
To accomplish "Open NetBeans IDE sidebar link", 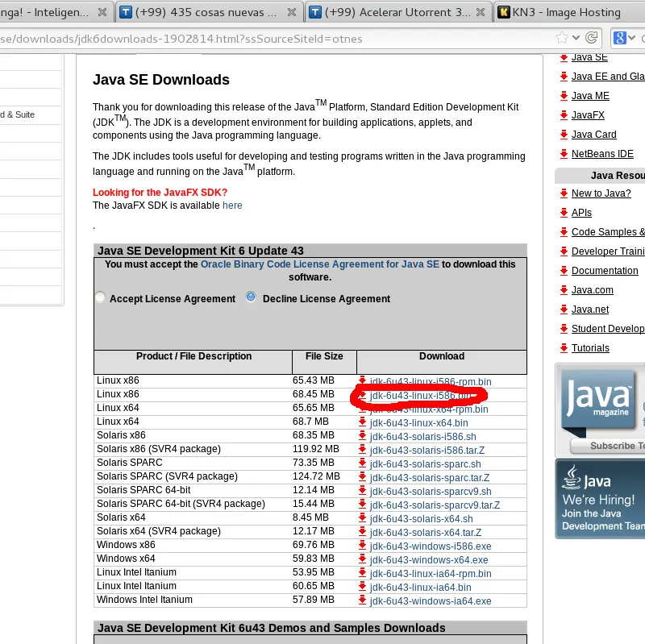I will [x=602, y=154].
